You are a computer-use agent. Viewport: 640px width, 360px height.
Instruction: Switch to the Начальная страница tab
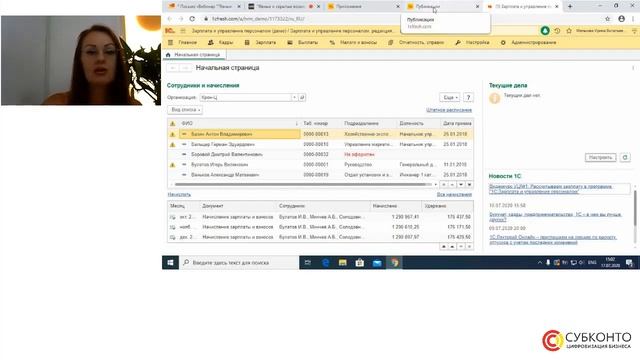194,55
